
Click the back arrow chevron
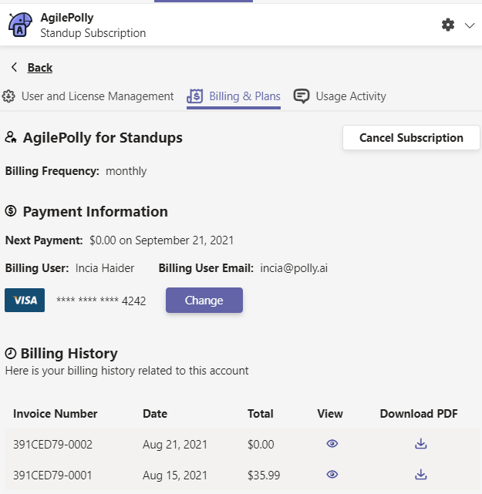[14, 67]
